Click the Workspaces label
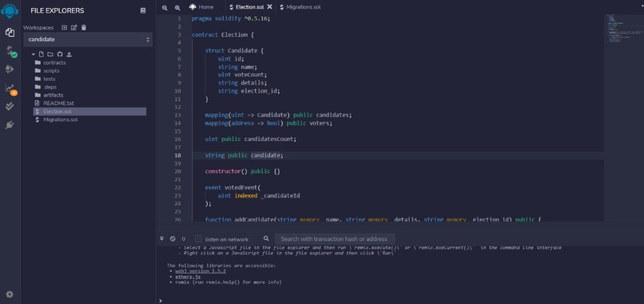The width and height of the screenshot is (644, 304). [x=38, y=27]
